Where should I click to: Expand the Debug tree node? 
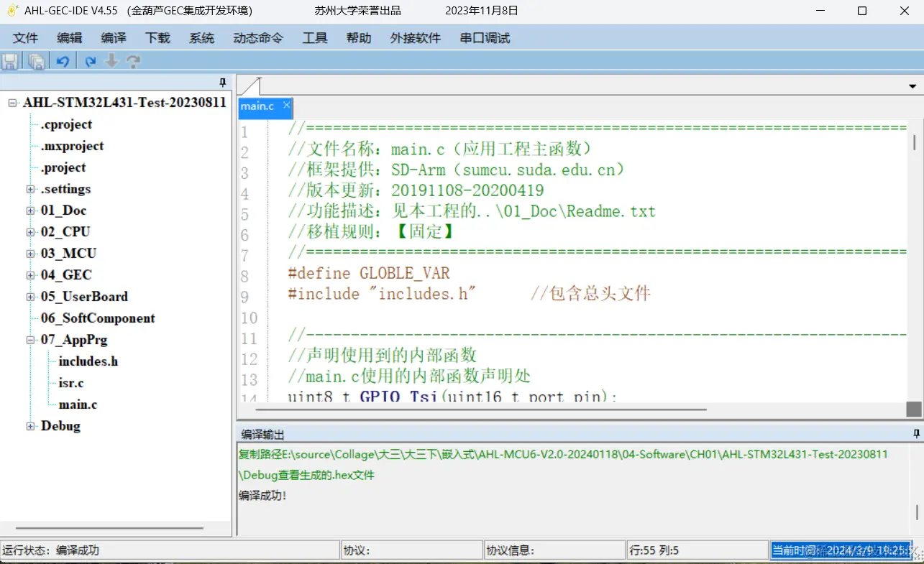[30, 425]
